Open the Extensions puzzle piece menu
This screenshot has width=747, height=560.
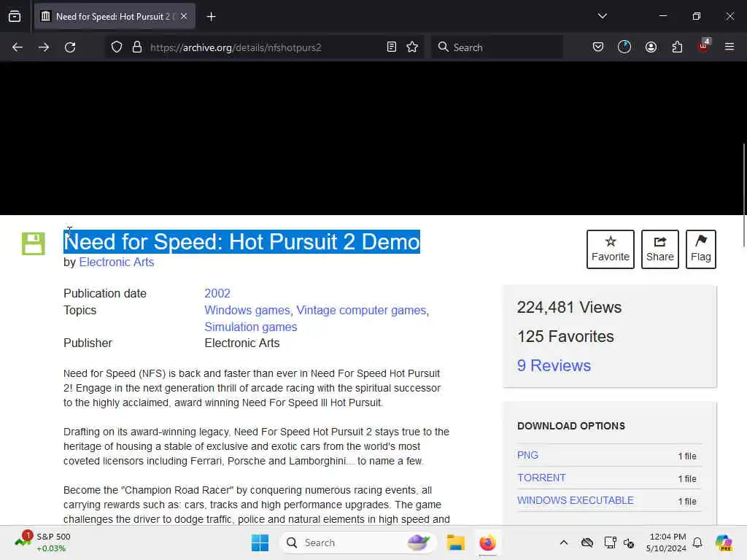(677, 47)
